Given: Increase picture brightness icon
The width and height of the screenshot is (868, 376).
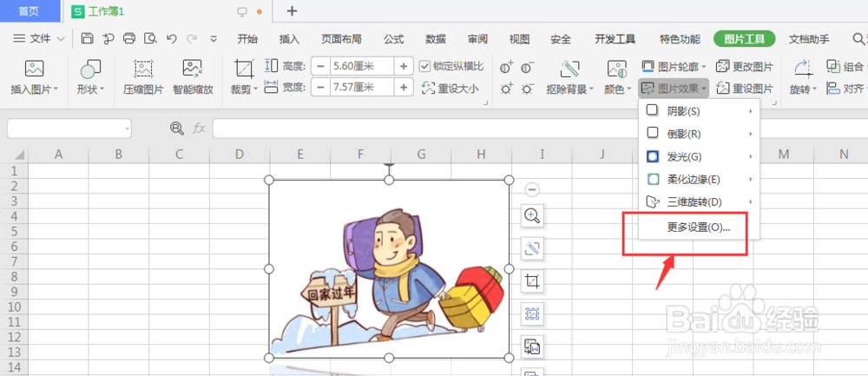Looking at the screenshot, I should point(507,88).
